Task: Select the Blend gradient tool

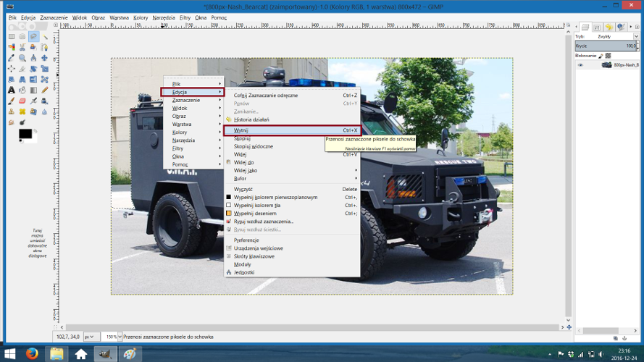Action: coord(33,90)
